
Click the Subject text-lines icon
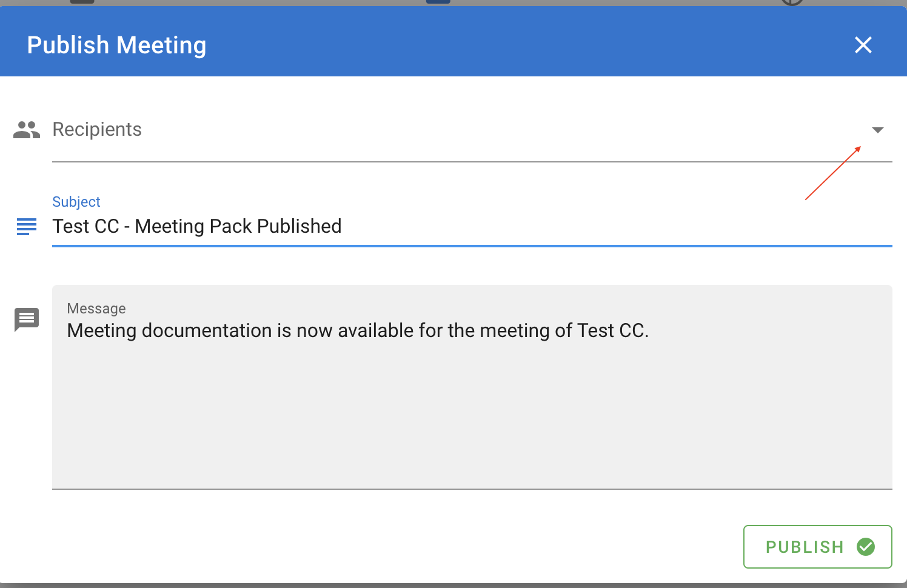(x=27, y=227)
